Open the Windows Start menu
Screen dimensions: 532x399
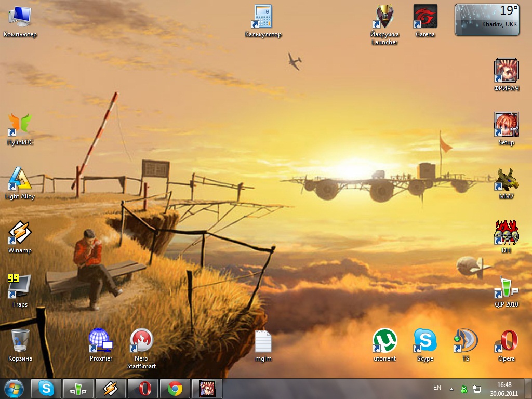[14, 389]
